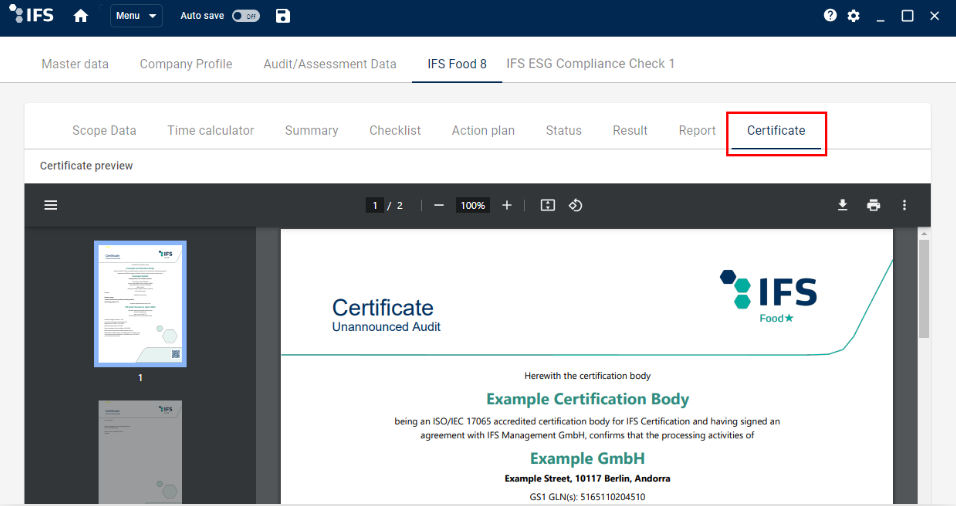The image size is (956, 506).
Task: Click the Example GmbH company name
Action: pyautogui.click(x=587, y=458)
